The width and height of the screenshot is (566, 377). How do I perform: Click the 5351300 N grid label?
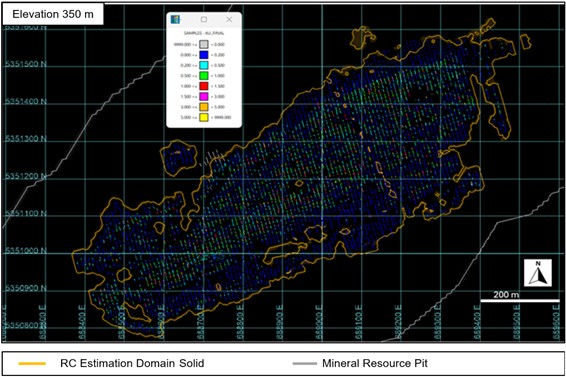[x=26, y=139]
